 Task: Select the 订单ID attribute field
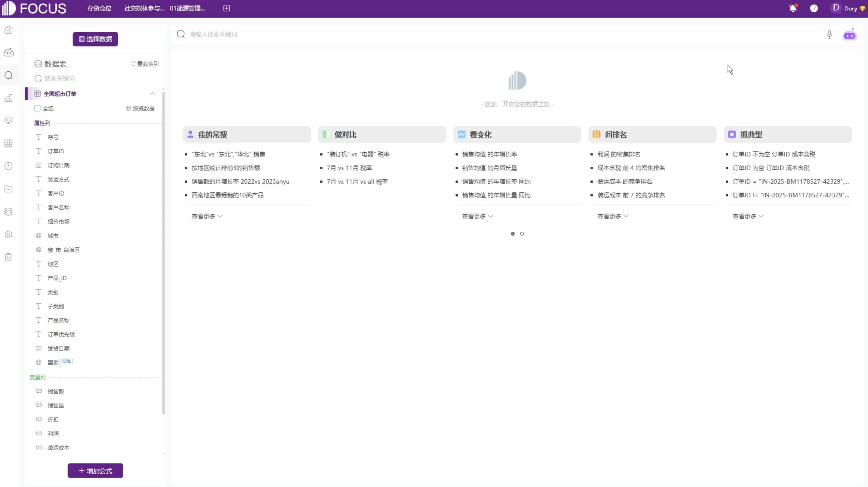pyautogui.click(x=55, y=151)
